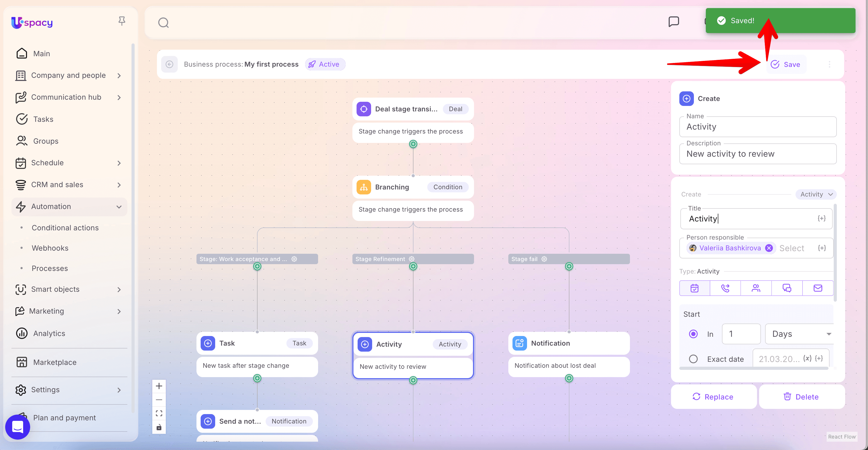Select the meeting people activity type icon
The width and height of the screenshot is (868, 450).
tap(756, 288)
